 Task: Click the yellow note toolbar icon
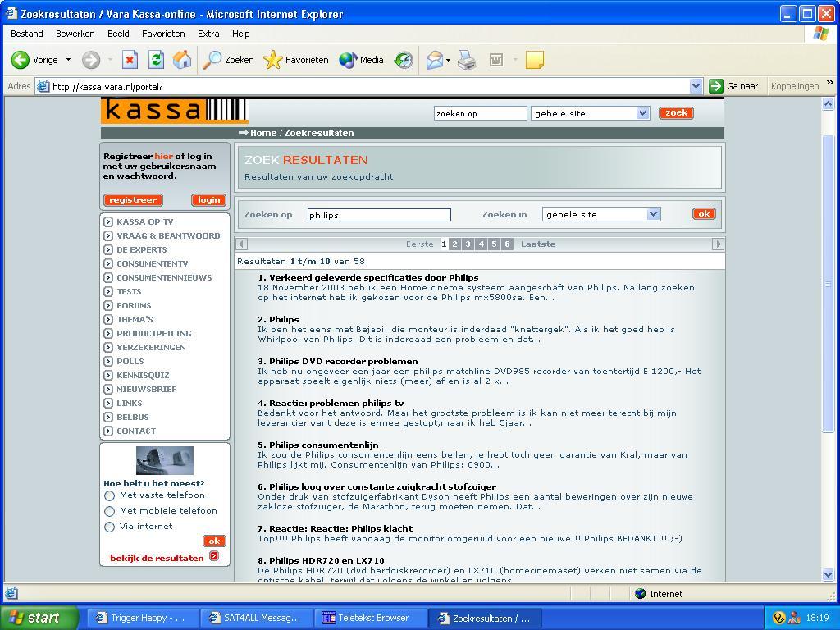(x=535, y=60)
